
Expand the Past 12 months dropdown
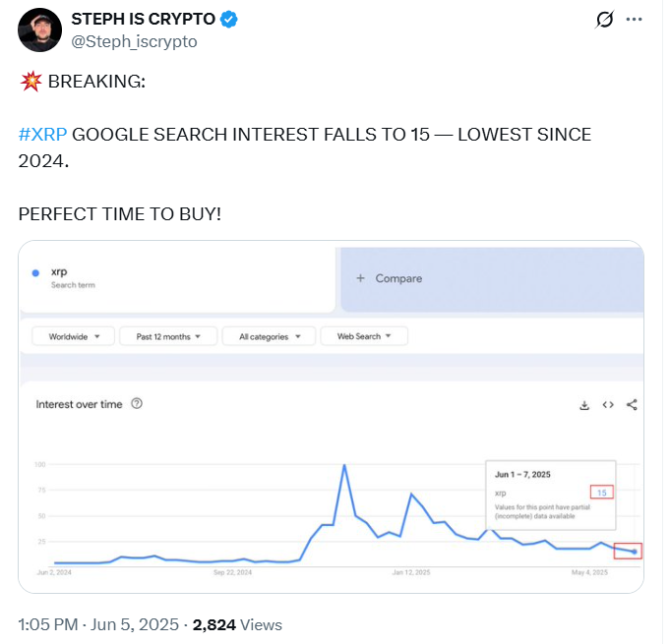[x=168, y=336]
